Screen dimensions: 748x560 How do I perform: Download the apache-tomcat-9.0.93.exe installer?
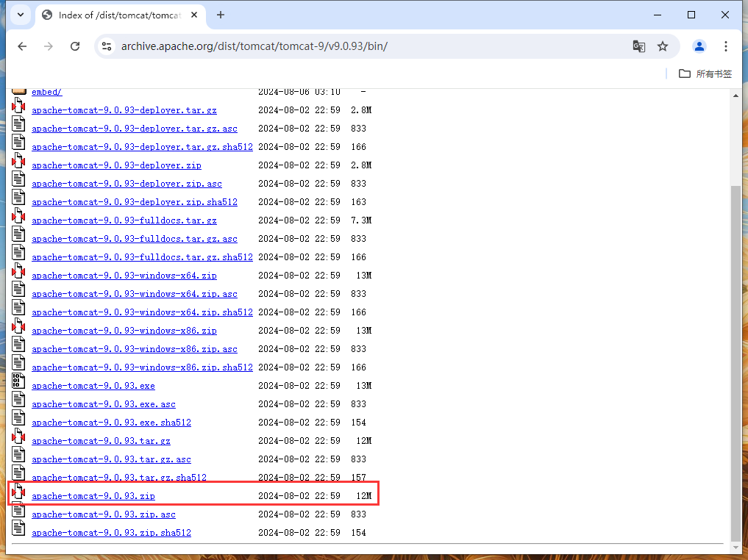[93, 386]
